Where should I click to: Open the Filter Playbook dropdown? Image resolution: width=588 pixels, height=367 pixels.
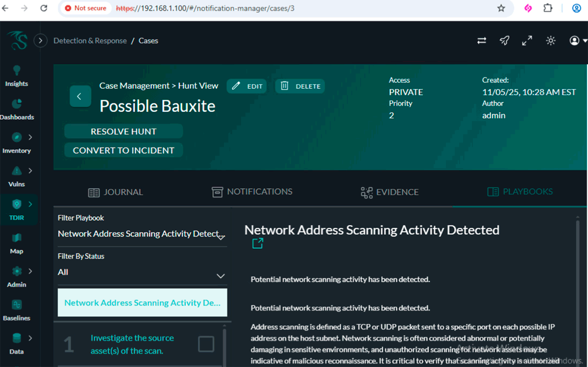142,234
